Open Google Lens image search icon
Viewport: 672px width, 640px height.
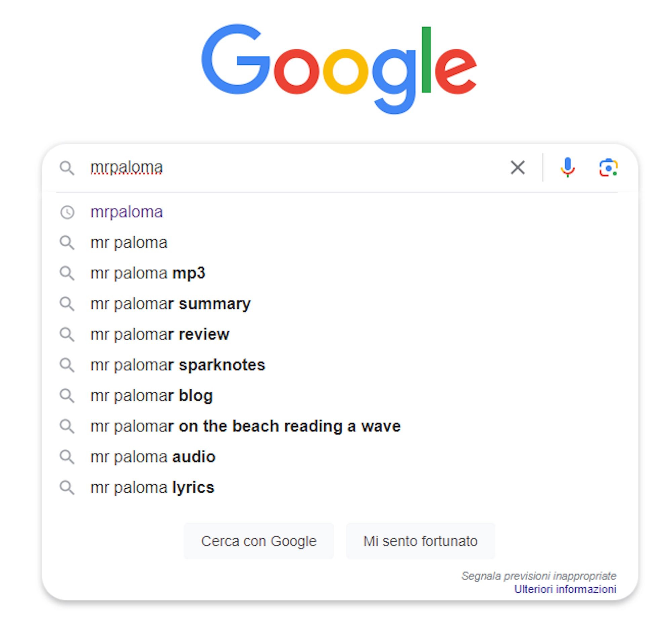click(x=608, y=168)
